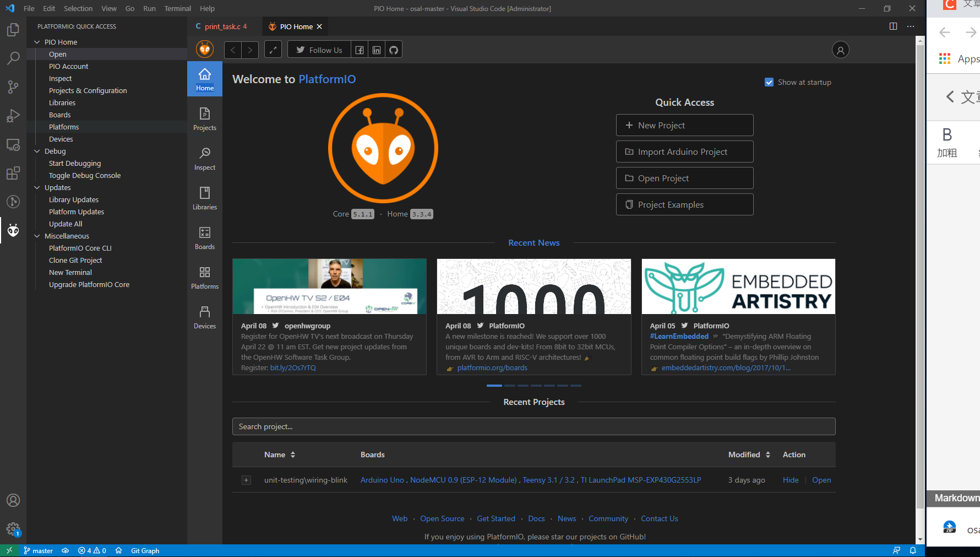This screenshot has width=980, height=557.
Task: Close the PIO Home tab
Action: [x=319, y=26]
